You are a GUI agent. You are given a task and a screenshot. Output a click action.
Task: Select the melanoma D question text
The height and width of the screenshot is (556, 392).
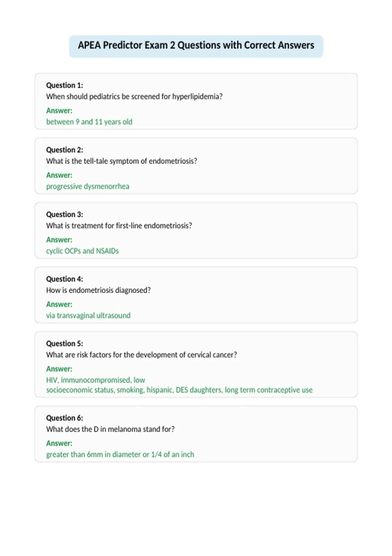click(110, 429)
